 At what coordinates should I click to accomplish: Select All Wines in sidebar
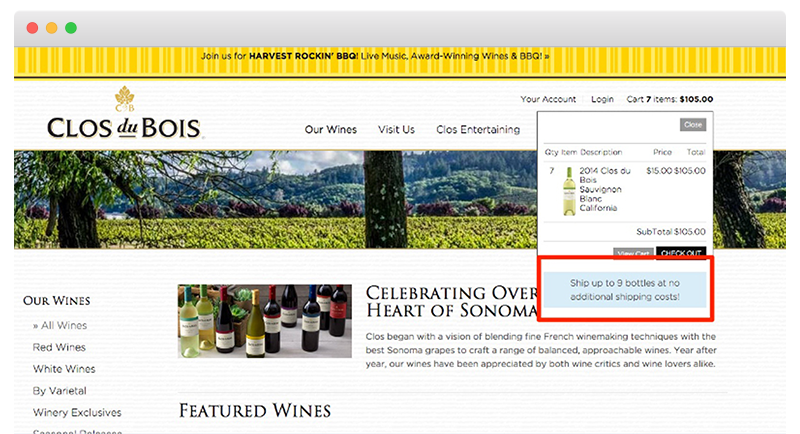(60, 325)
